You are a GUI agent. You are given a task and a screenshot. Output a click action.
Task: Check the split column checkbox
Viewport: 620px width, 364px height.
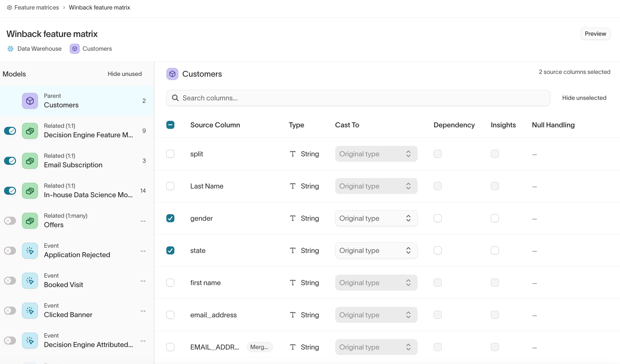click(170, 154)
